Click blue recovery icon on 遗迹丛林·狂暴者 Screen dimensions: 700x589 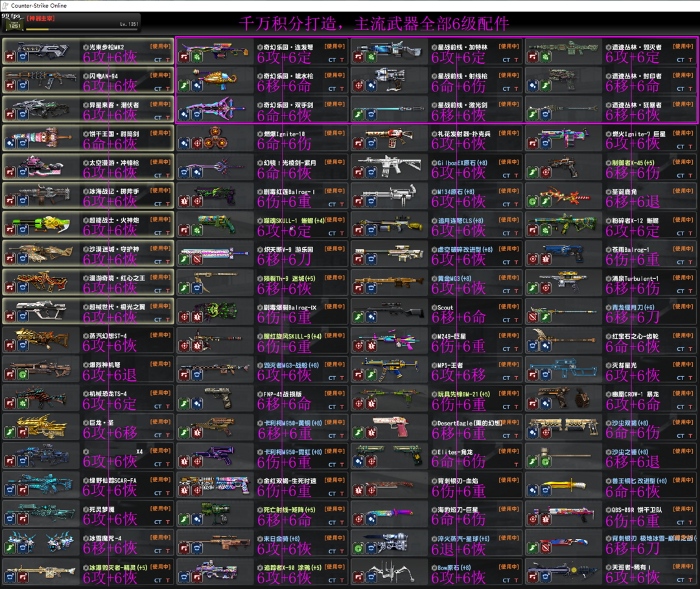point(545,115)
